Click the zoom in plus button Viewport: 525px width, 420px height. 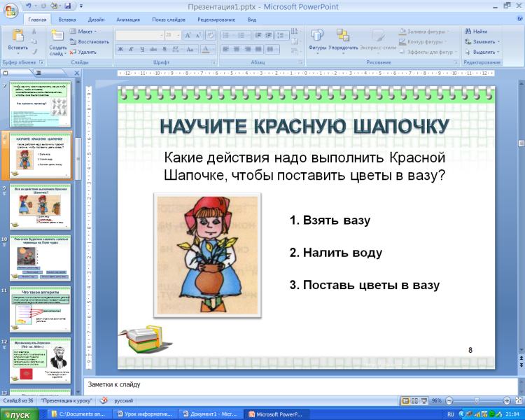(x=507, y=400)
